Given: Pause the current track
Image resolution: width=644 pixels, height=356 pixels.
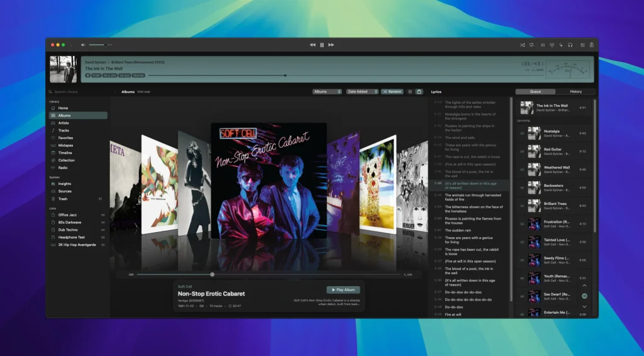Looking at the screenshot, I should (322, 45).
